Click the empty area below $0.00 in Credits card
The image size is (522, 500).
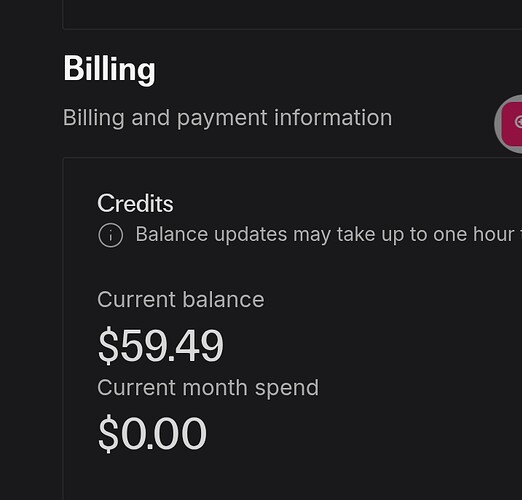coord(292,478)
